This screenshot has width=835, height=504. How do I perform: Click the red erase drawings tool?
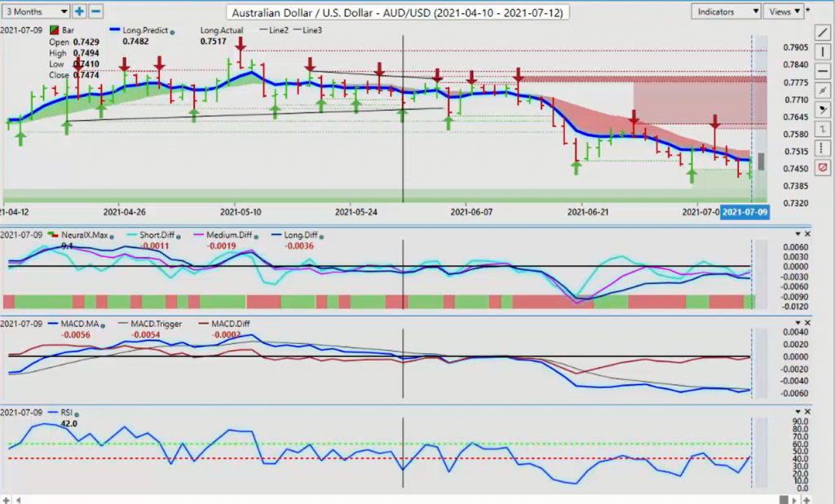coord(822,168)
